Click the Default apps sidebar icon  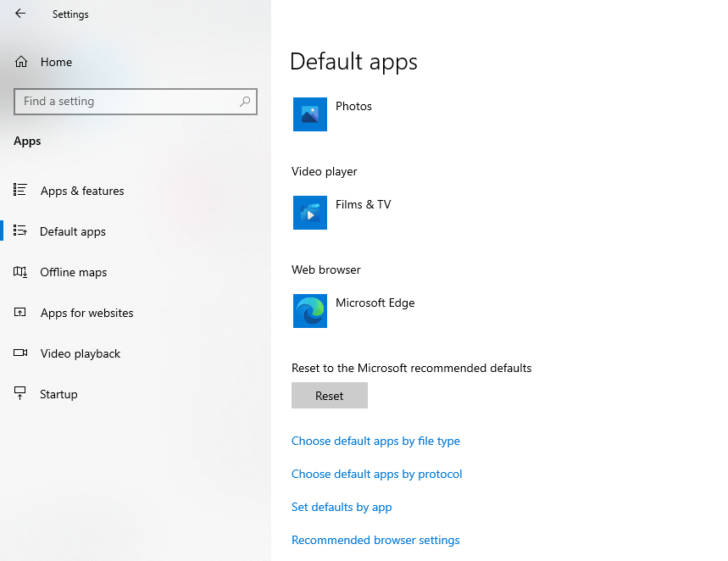pyautogui.click(x=20, y=231)
